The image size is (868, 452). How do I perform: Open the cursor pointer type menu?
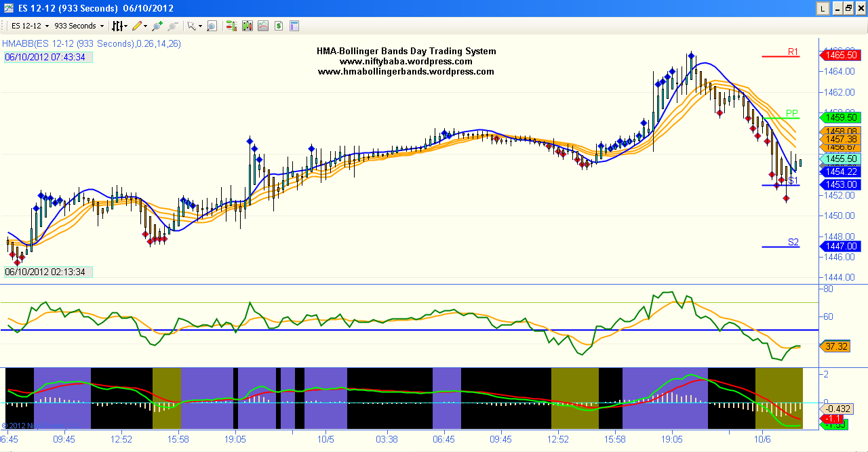(x=194, y=26)
